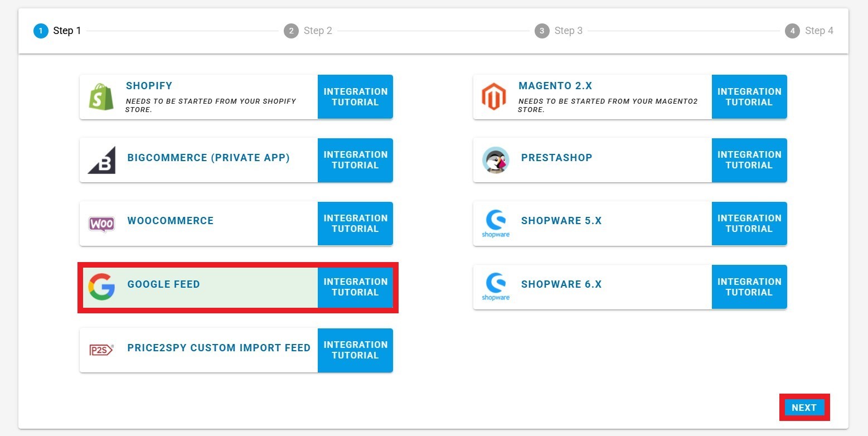
Task: Open Google Feed Integration Tutorial
Action: click(x=355, y=287)
